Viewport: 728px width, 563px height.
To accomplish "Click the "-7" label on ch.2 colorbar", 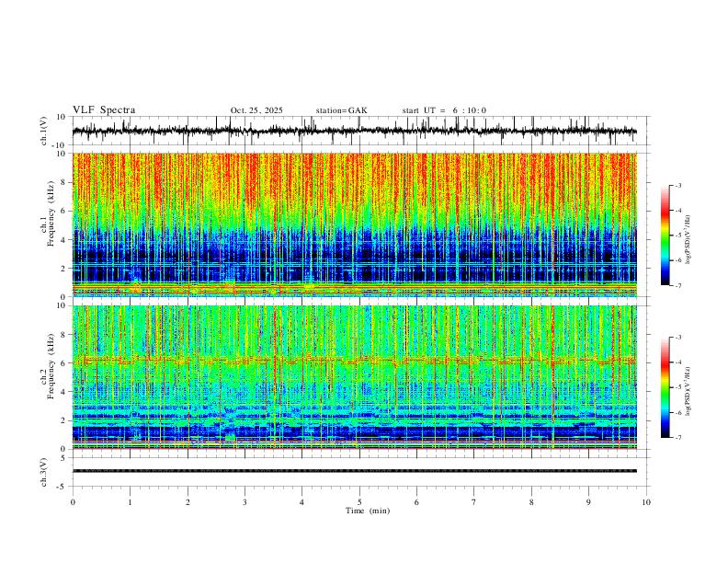I will pyautogui.click(x=677, y=438).
